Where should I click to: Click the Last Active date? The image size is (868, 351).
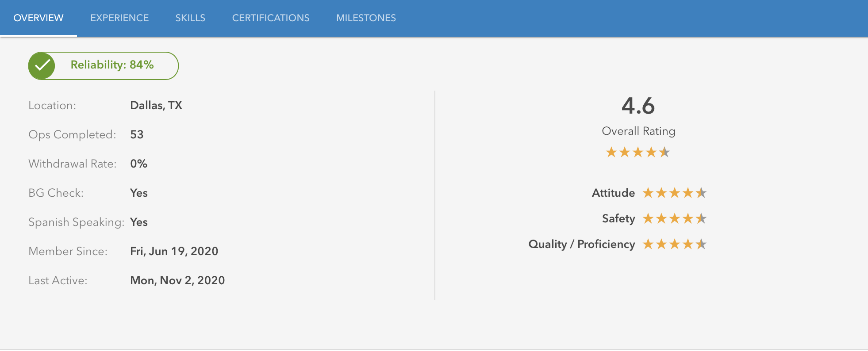(177, 281)
